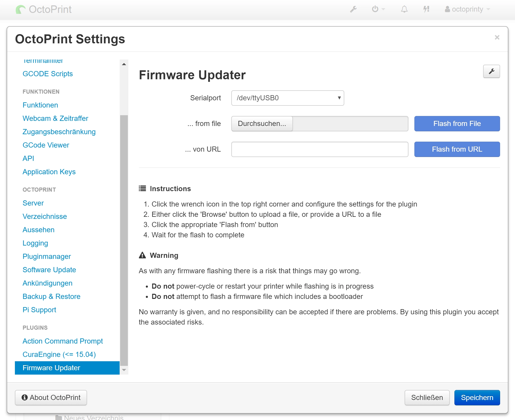Screen dimensions: 515x420
Task: Open Software Update settings
Action: point(49,270)
